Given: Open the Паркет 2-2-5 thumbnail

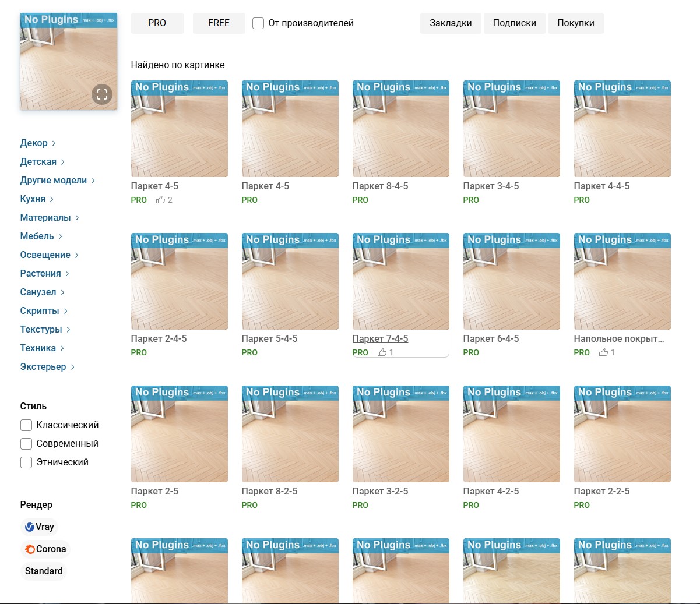Looking at the screenshot, I should pos(622,434).
